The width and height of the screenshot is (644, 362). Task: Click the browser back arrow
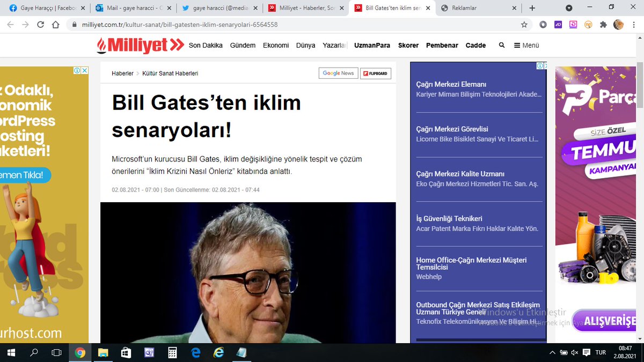tap(10, 25)
